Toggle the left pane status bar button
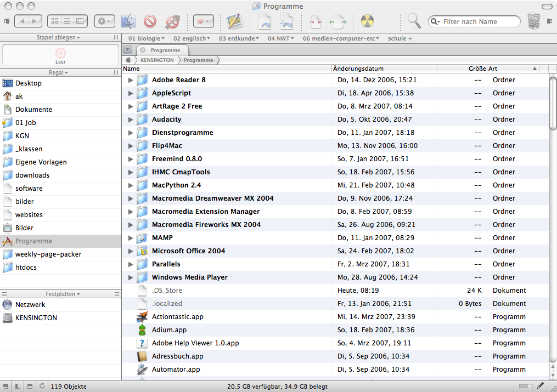Image resolution: width=557 pixels, height=392 pixels. 18,387
